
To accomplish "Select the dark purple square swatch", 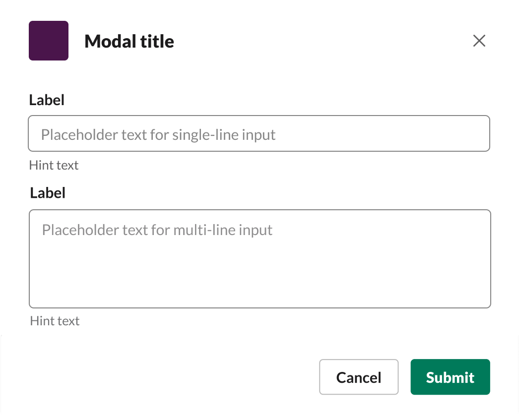I will 49,41.
